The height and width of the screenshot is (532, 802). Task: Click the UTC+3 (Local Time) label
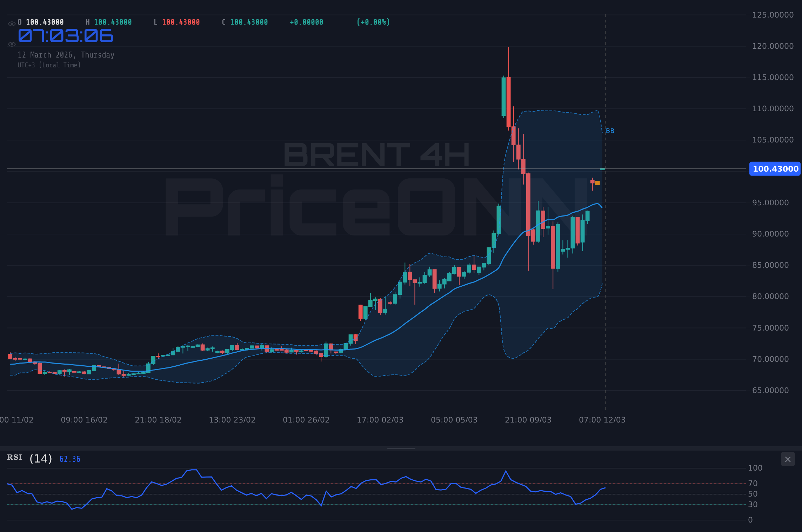tap(49, 65)
